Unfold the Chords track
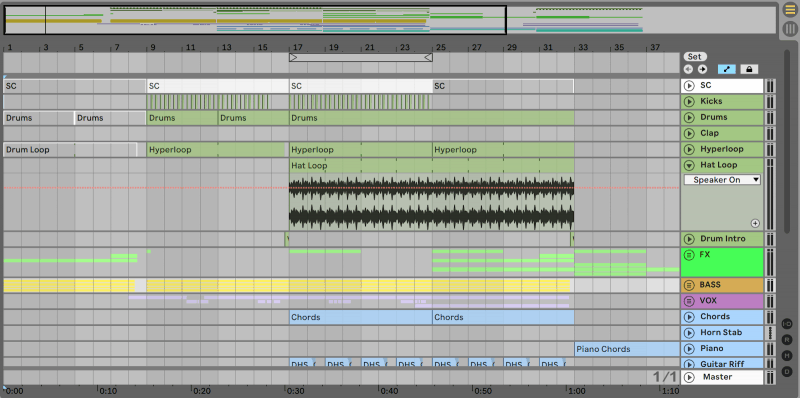 [689, 317]
